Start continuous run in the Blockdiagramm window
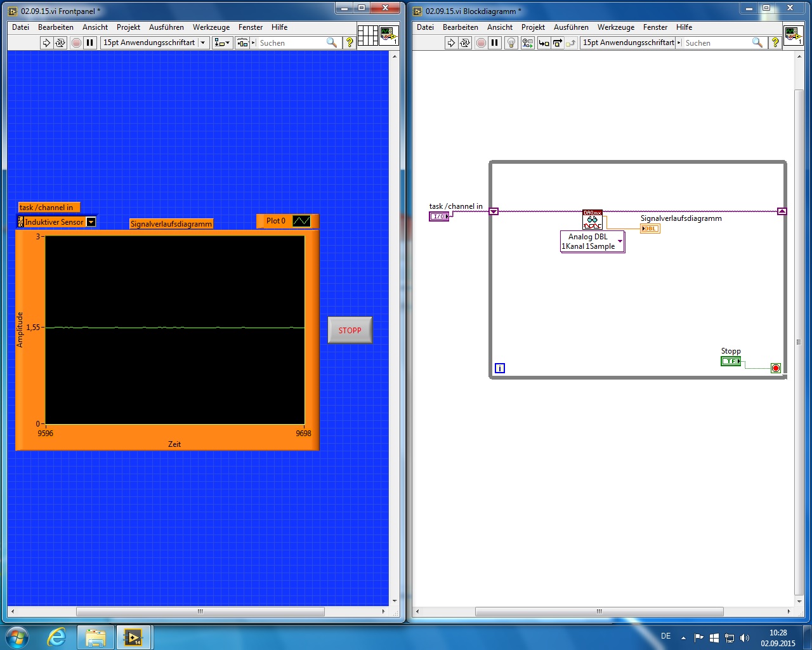This screenshot has height=650, width=812. pyautogui.click(x=465, y=43)
